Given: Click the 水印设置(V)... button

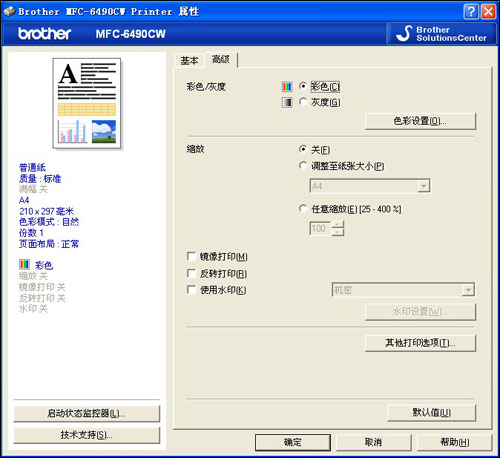Looking at the screenshot, I should point(420,312).
